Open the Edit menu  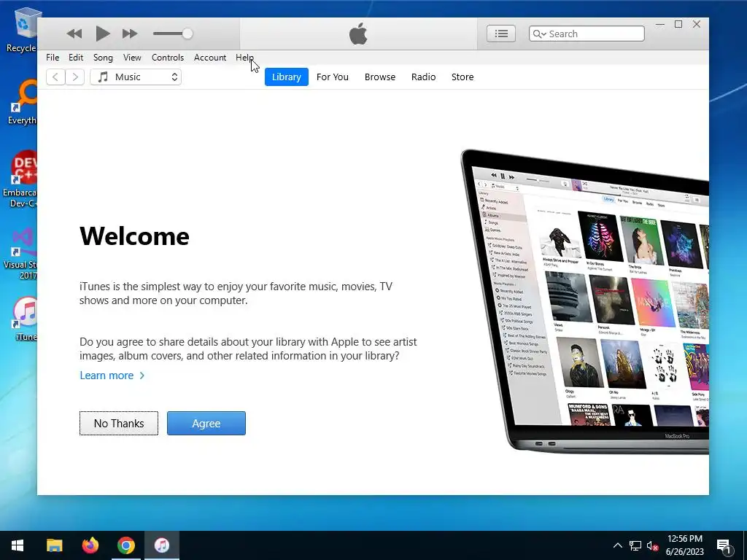click(x=76, y=58)
